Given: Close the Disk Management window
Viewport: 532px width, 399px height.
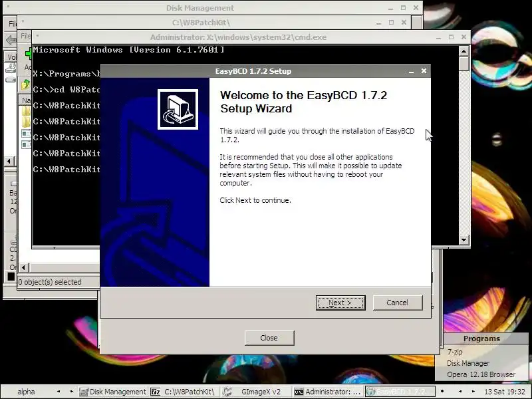Looking at the screenshot, I should point(416,8).
